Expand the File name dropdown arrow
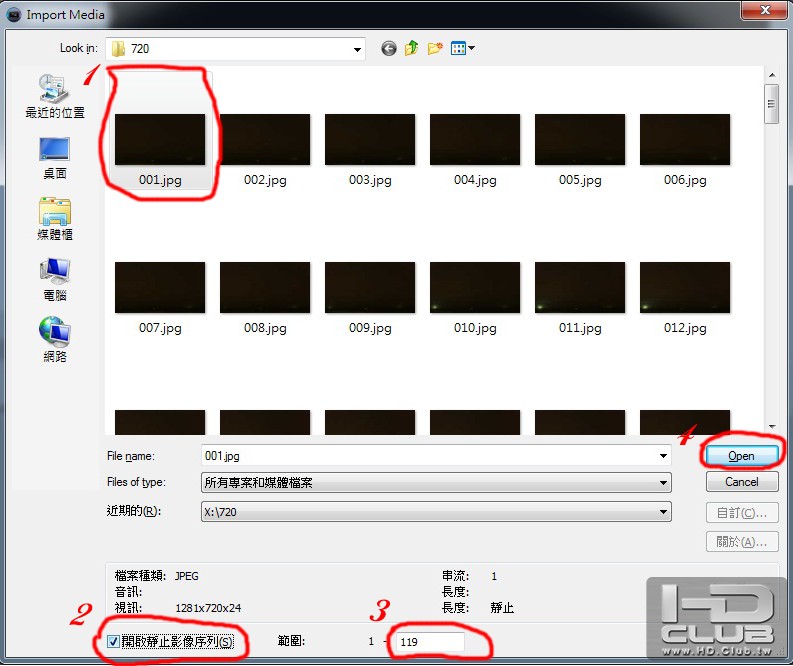This screenshot has height=666, width=793. [x=663, y=456]
